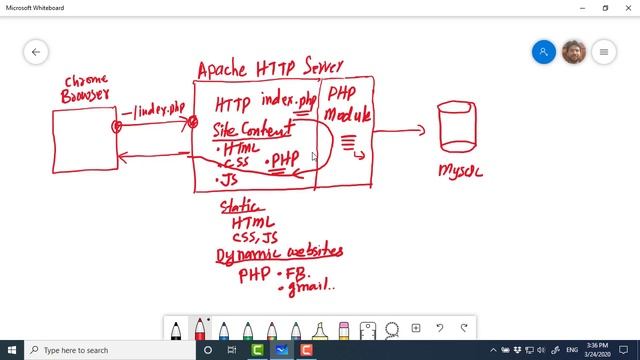The width and height of the screenshot is (640, 360).
Task: Click the handwritten "Apache HTTP Server" title
Action: (270, 68)
